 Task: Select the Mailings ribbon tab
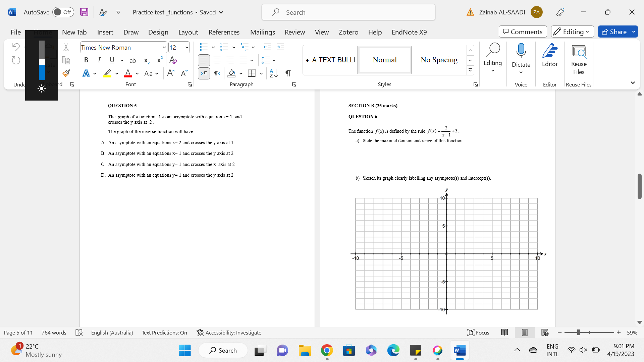[x=262, y=32]
